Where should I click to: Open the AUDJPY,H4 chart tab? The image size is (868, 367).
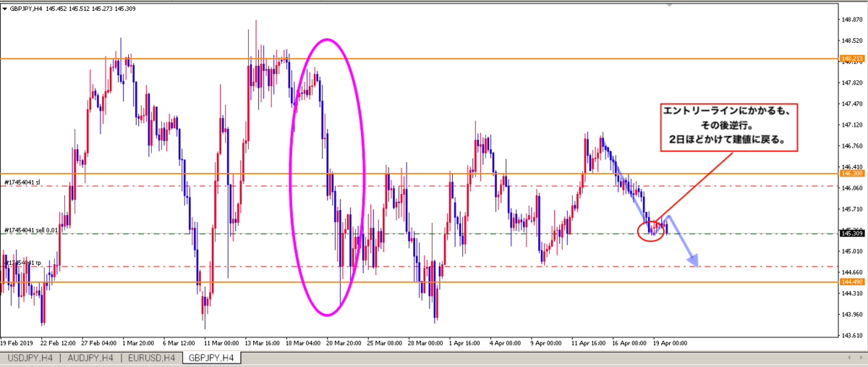89,358
